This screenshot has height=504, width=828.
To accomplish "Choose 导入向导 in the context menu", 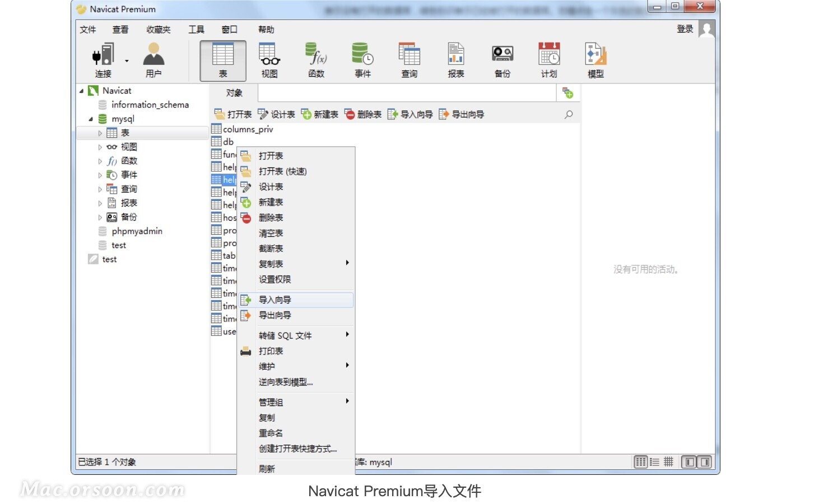I will [296, 300].
